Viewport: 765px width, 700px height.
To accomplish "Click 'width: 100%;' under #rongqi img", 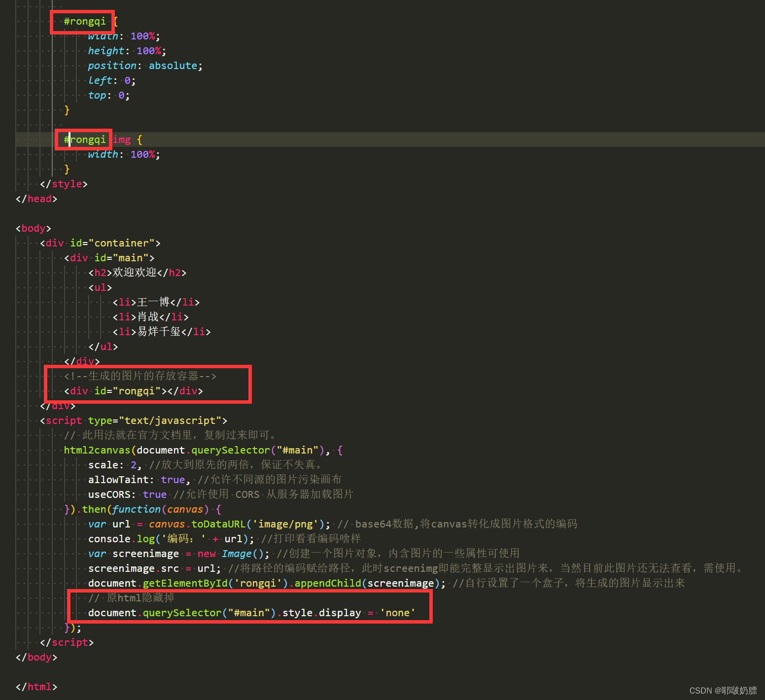I will coord(124,154).
